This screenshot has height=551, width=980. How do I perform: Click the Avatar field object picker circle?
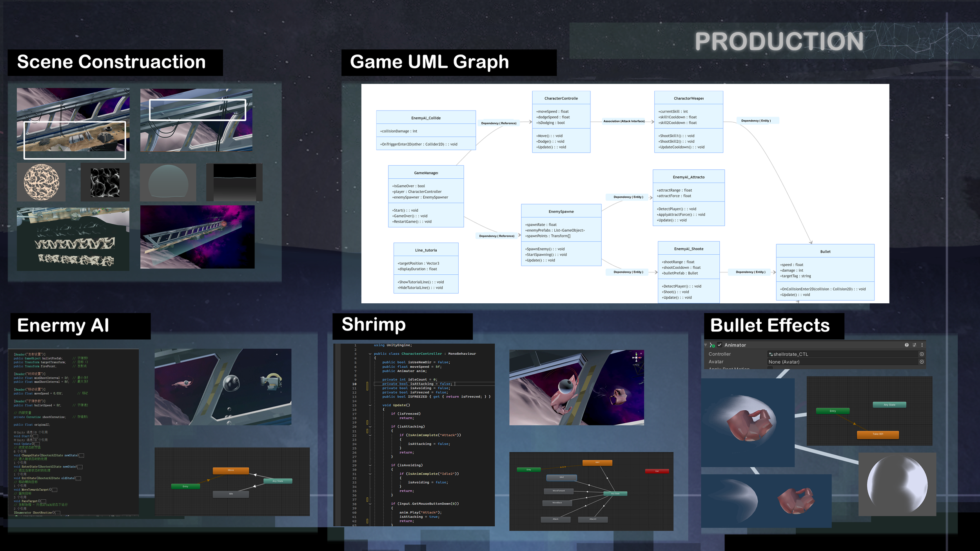(x=922, y=362)
